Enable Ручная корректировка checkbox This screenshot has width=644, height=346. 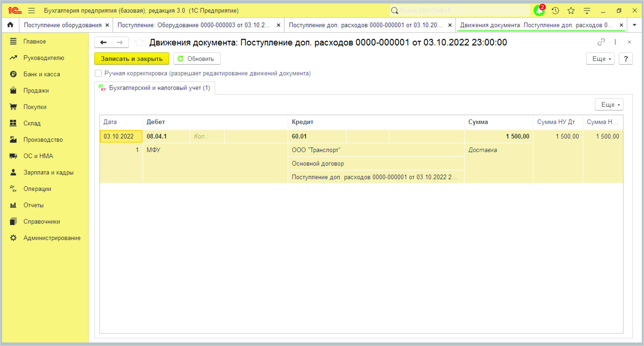[x=98, y=73]
